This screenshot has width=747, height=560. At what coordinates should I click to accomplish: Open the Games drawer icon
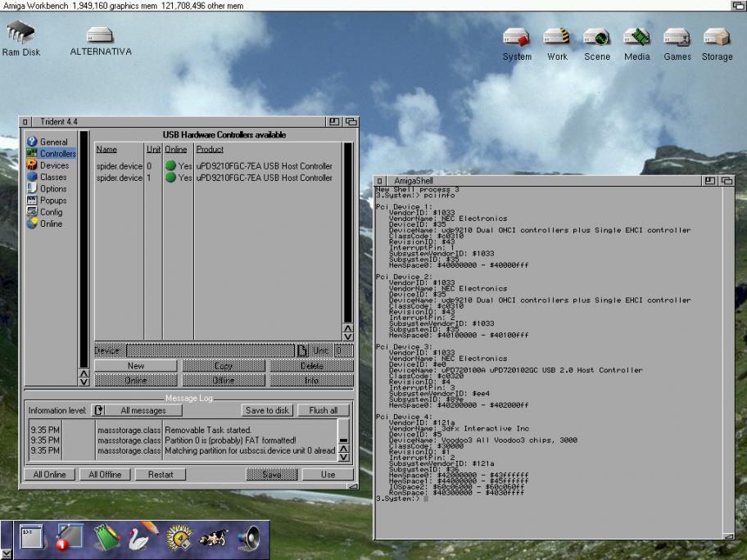(x=677, y=38)
